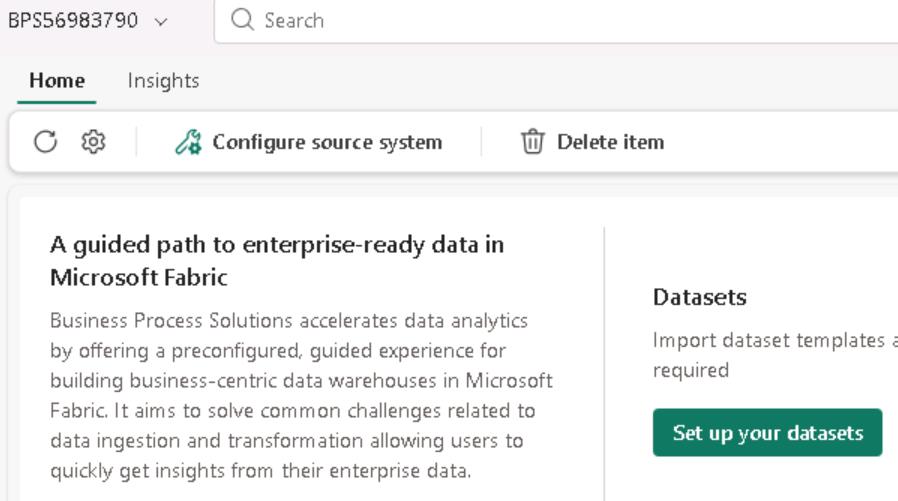
Task: Click the Business Process Solutions description paragraph
Action: 300,395
